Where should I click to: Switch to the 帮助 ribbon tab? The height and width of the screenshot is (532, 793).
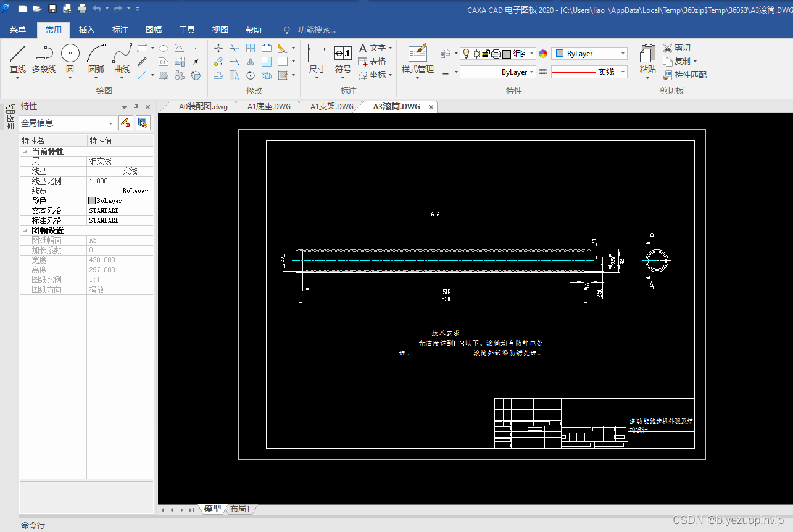pos(254,30)
